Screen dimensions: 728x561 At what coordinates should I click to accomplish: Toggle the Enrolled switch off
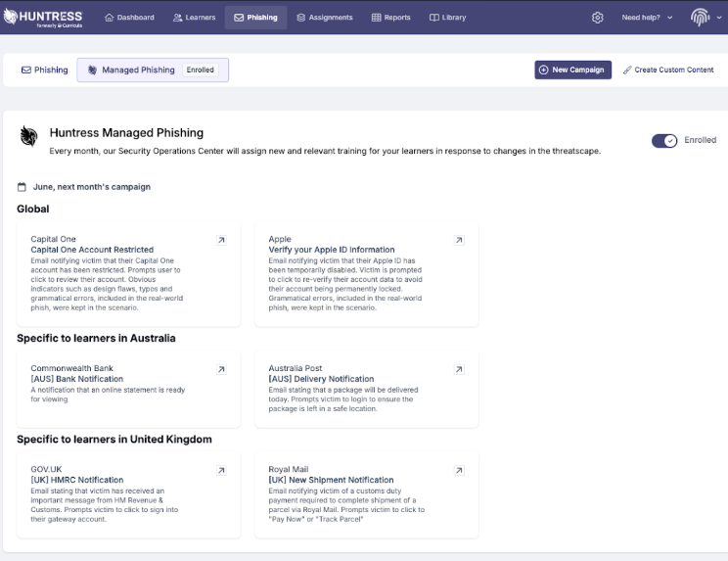[664, 141]
